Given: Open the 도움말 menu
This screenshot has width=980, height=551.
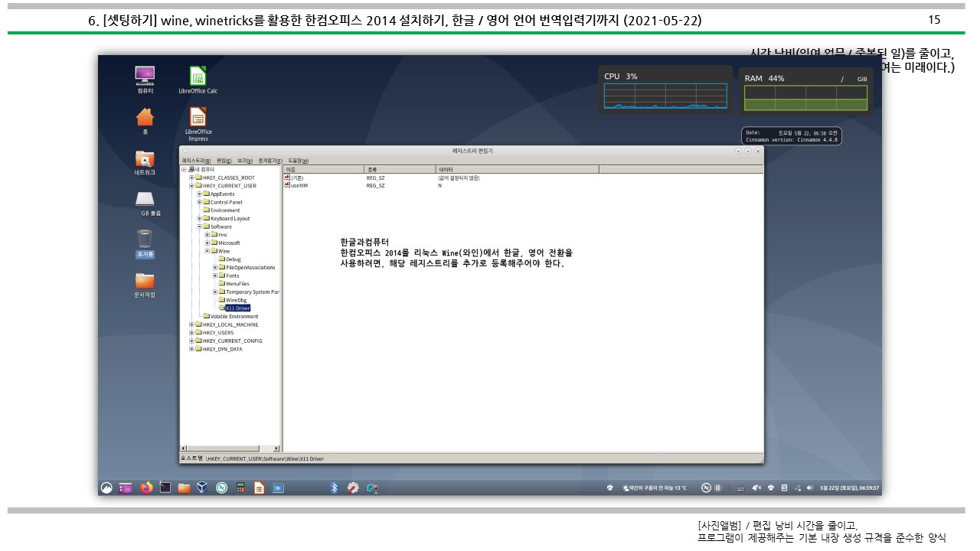Looking at the screenshot, I should pyautogui.click(x=298, y=161).
